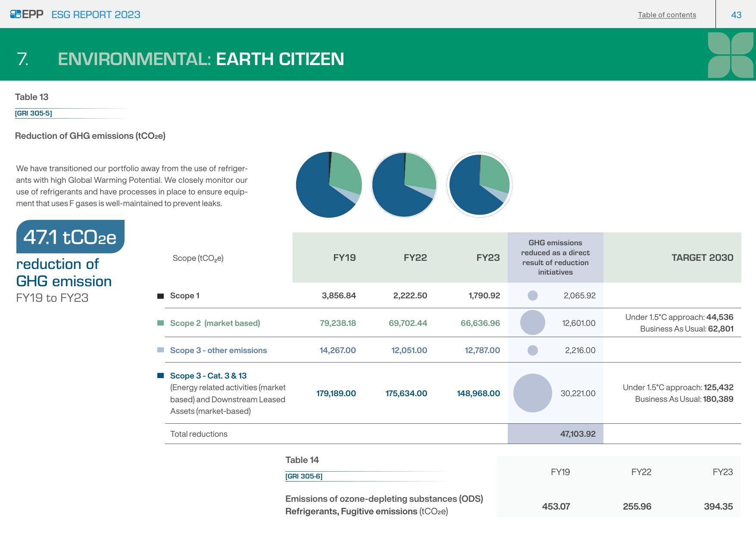Click the Scope 2 FY23 value 66,636.96
The width and height of the screenshot is (756, 535).
pos(480,323)
